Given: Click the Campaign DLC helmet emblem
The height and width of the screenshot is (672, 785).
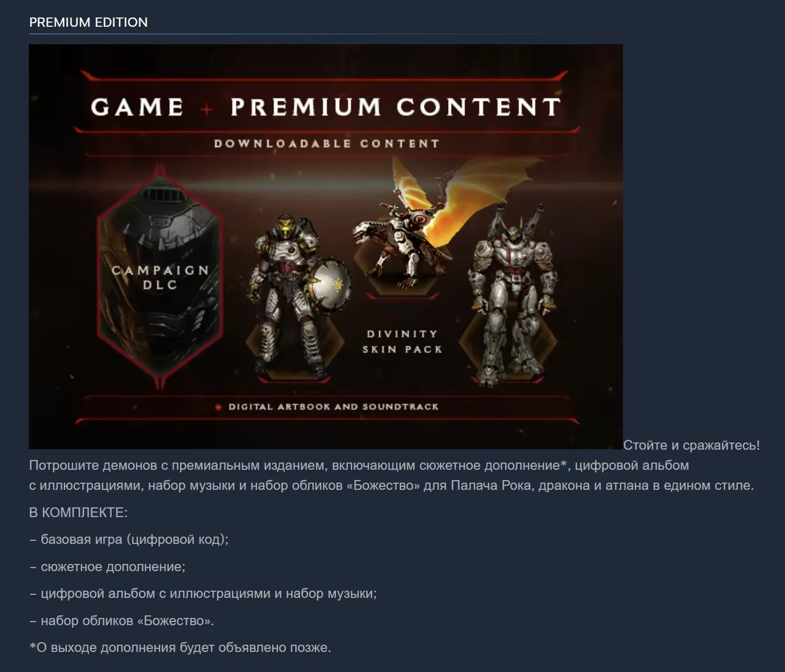Looking at the screenshot, I should [160, 278].
